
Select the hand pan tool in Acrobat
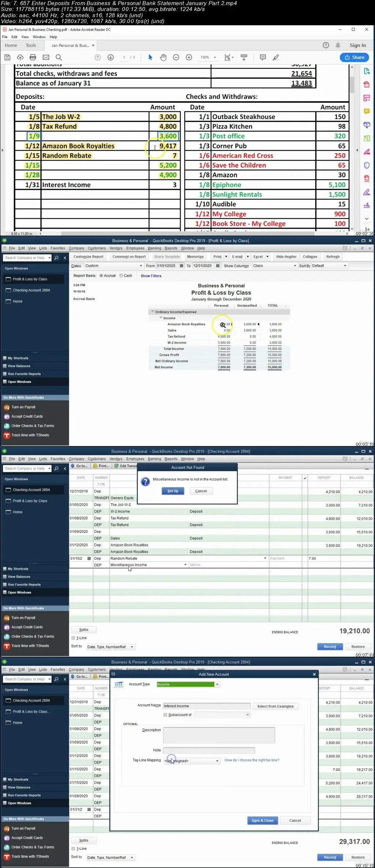click(x=163, y=57)
